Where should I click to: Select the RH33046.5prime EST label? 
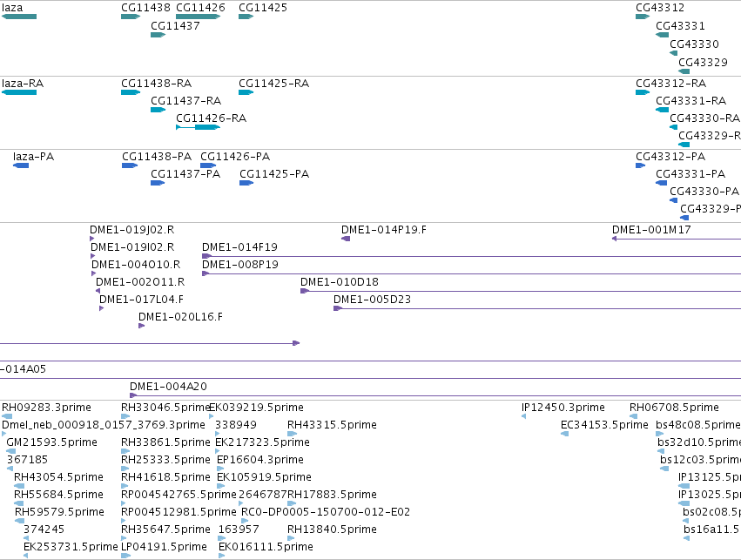pyautogui.click(x=165, y=408)
